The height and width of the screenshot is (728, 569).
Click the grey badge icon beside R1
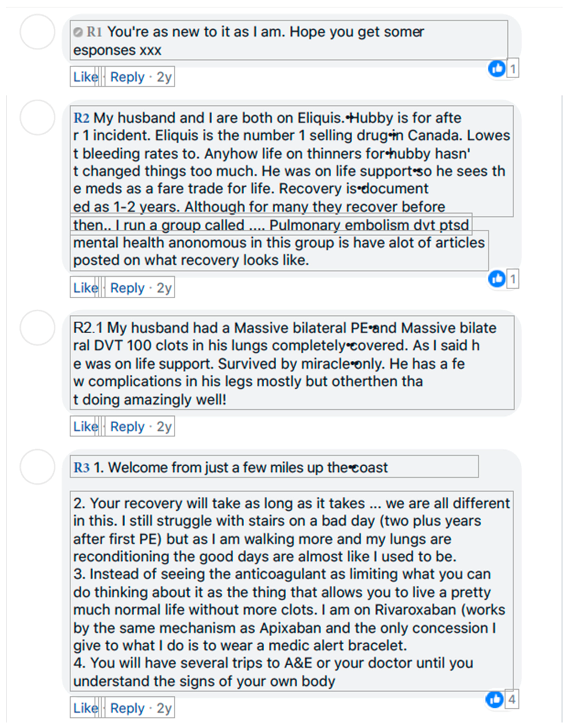pos(78,32)
